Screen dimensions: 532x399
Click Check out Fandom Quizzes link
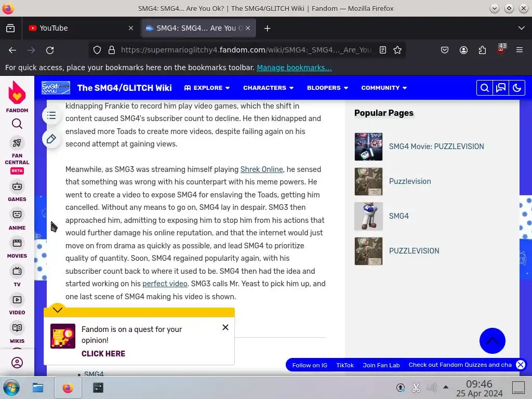(460, 365)
